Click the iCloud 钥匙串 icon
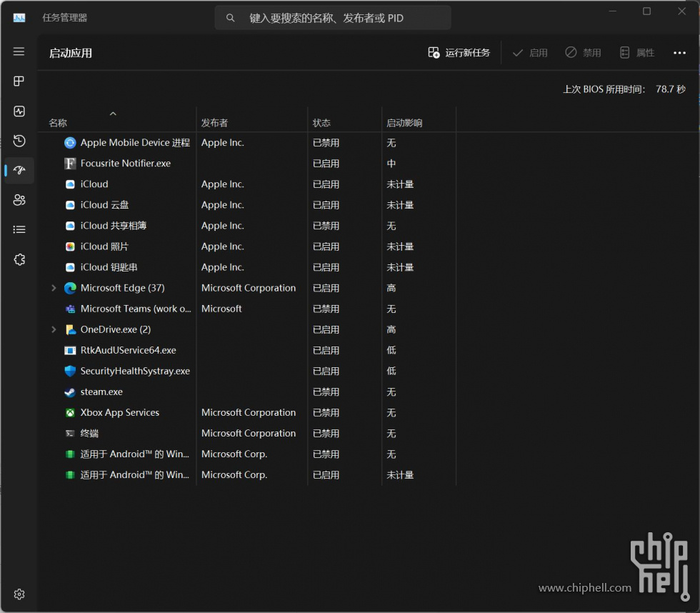The image size is (700, 613). [70, 267]
